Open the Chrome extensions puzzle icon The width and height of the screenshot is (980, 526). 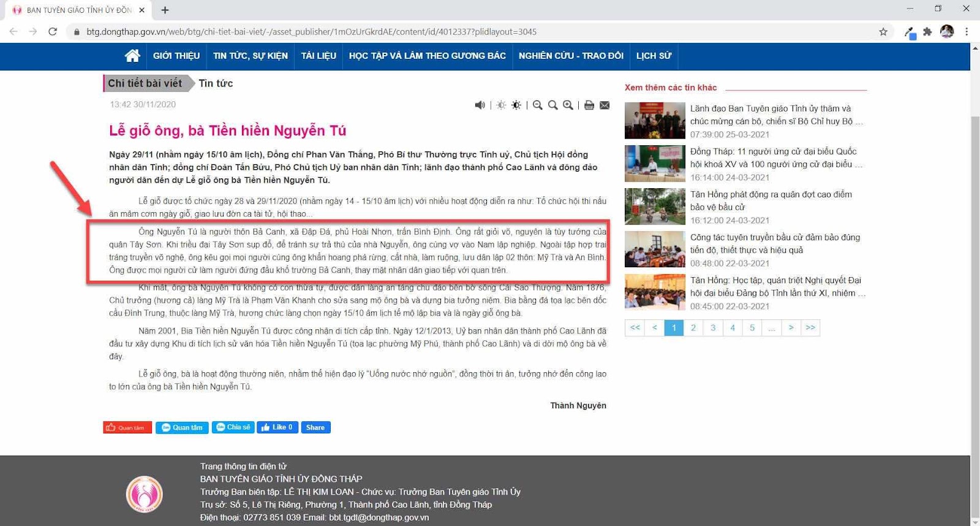coord(927,32)
